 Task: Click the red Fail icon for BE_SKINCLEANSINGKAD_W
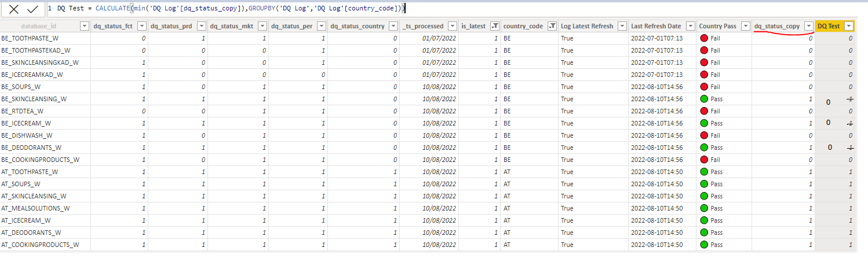pyautogui.click(x=704, y=62)
